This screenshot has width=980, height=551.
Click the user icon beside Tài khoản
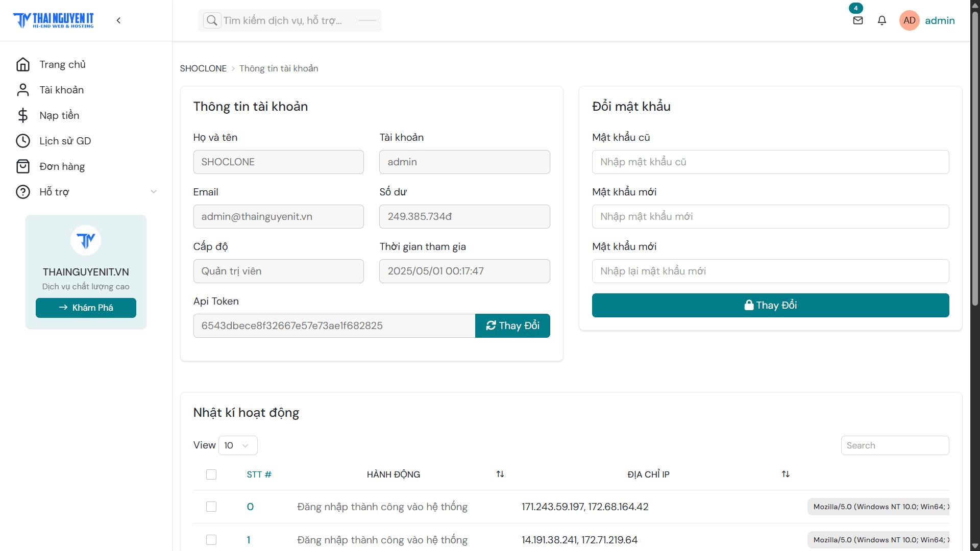click(x=23, y=90)
